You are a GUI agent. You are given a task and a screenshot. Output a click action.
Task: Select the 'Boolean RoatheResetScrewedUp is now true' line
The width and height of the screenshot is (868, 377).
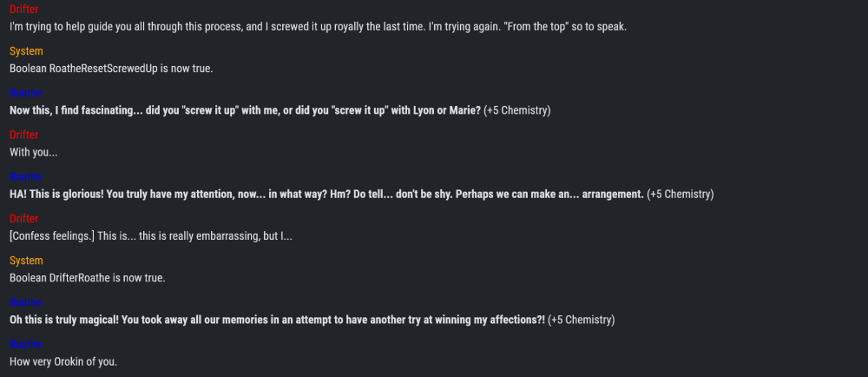(111, 69)
